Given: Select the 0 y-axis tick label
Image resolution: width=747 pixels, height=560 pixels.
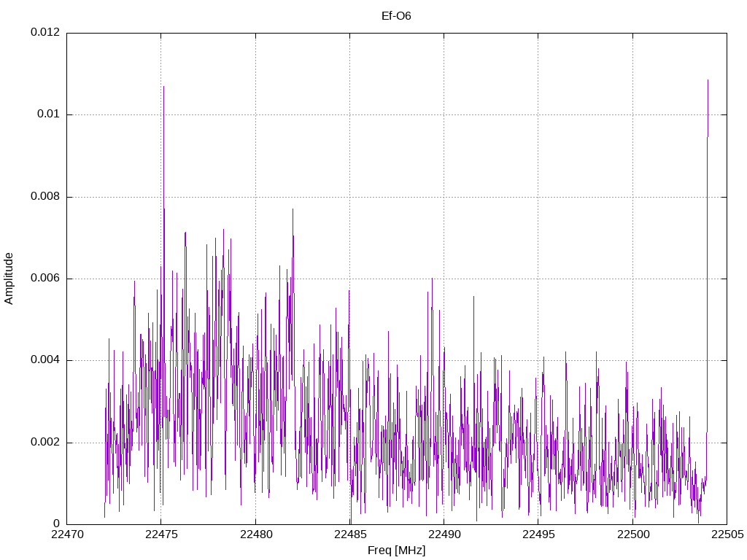Looking at the screenshot, I should pos(57,524).
